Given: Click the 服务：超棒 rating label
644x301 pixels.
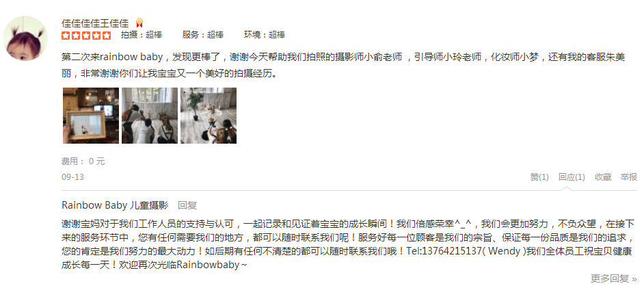Looking at the screenshot, I should pyautogui.click(x=203, y=35).
